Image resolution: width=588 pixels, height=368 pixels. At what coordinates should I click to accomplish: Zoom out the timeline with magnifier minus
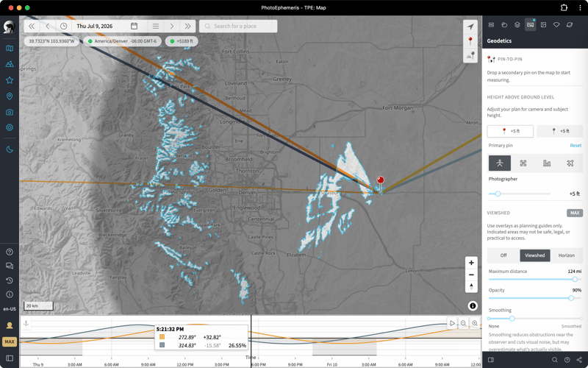464,323
